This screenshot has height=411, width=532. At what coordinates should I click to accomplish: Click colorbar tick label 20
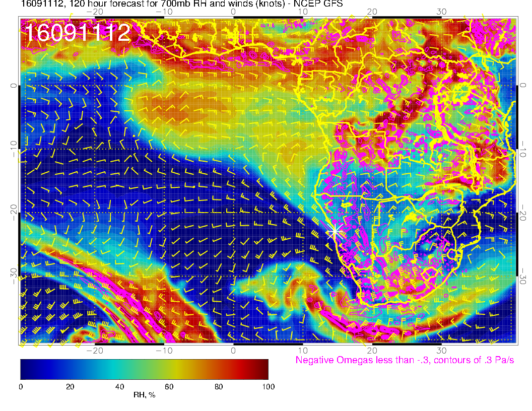[x=70, y=387]
